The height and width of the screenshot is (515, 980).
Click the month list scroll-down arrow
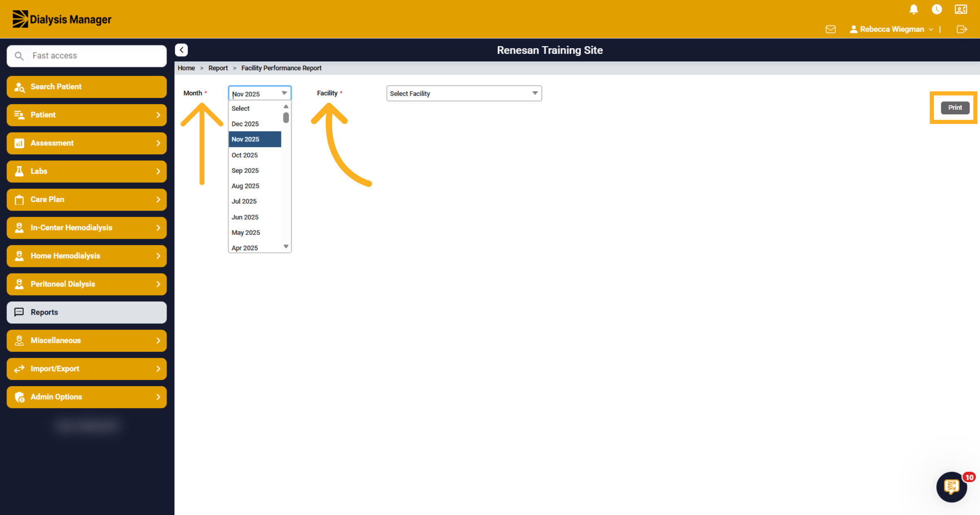[286, 246]
